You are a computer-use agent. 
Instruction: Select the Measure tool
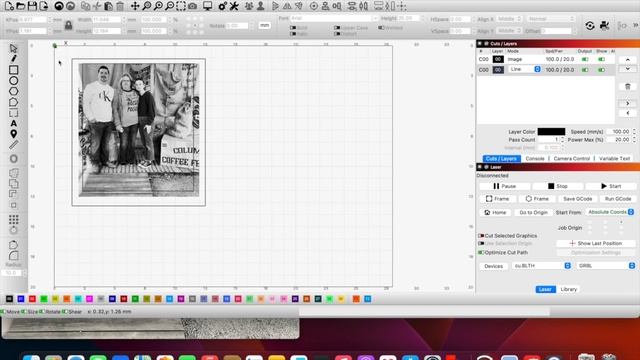[13, 144]
